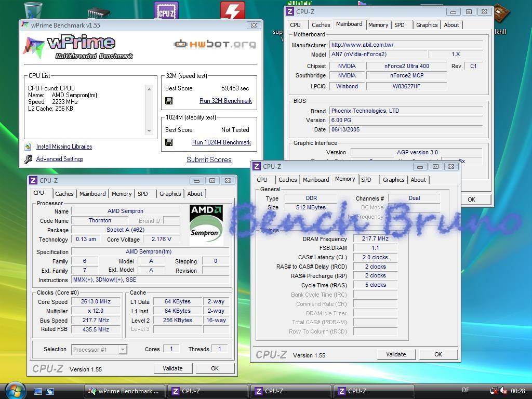This screenshot has width=532, height=399.
Task: Open the red lightning bolt desktop icon
Action: pos(232,10)
